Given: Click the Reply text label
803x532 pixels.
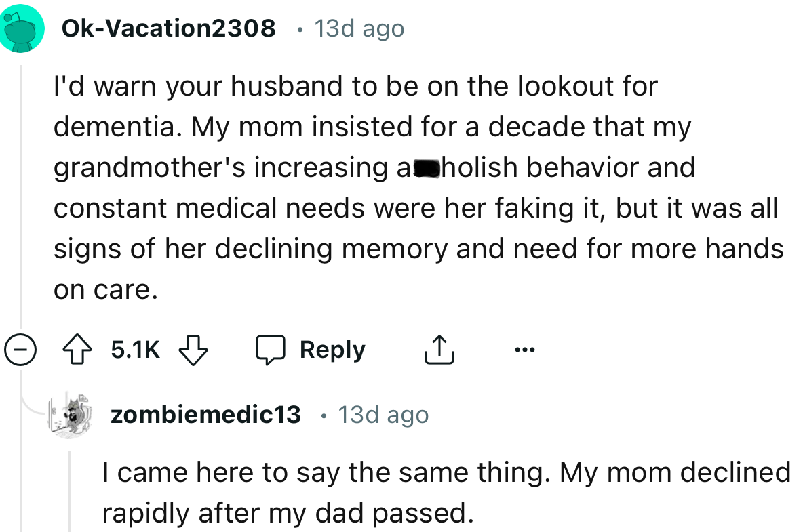Looking at the screenshot, I should click(332, 350).
